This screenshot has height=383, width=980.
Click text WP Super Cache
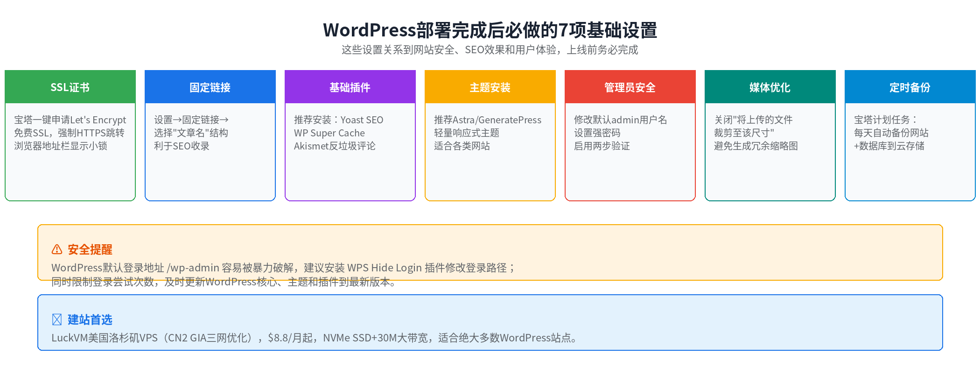[329, 133]
